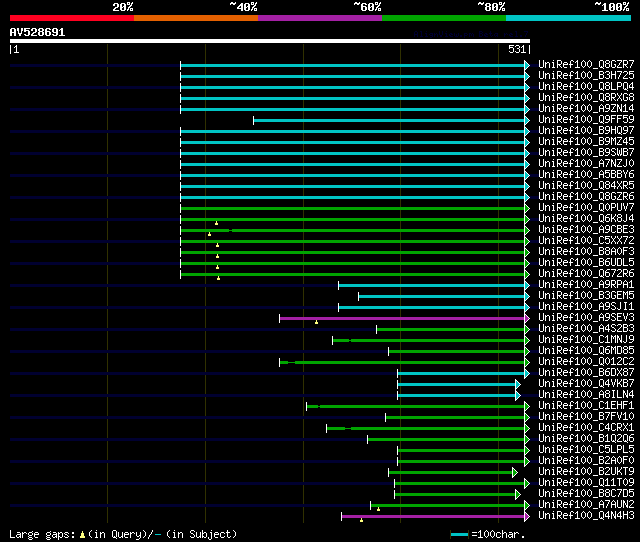Click the UniRef100_Q8RXG8 hit label
640x542 pixels.
pyautogui.click(x=586, y=98)
